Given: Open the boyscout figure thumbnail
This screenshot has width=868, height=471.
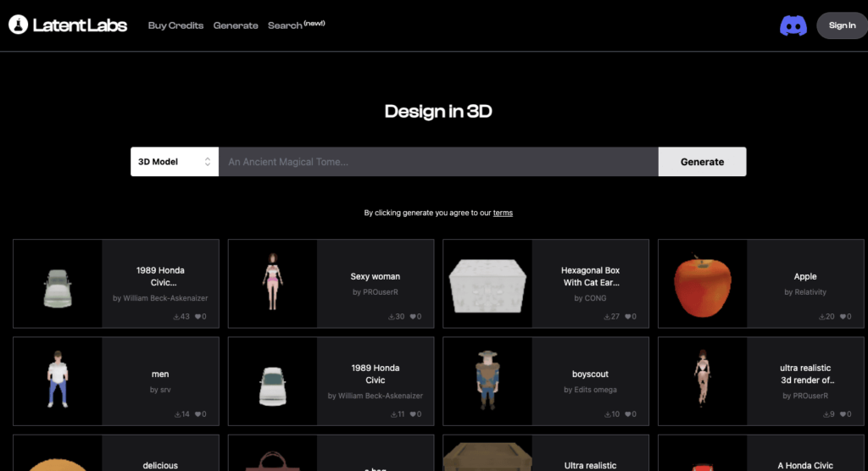Looking at the screenshot, I should (x=487, y=380).
